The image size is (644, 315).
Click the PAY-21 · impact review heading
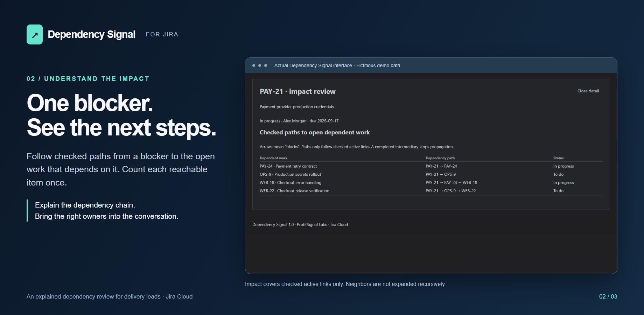click(297, 91)
